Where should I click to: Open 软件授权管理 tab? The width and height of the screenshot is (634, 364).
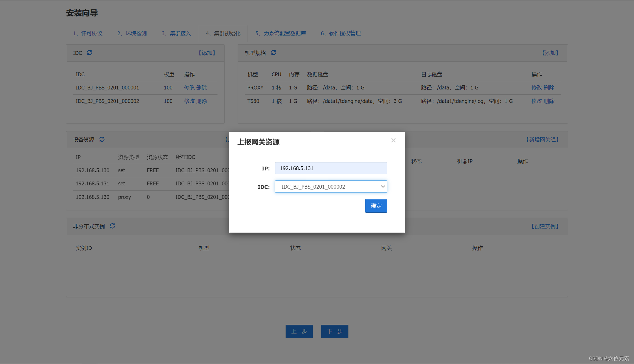click(341, 33)
